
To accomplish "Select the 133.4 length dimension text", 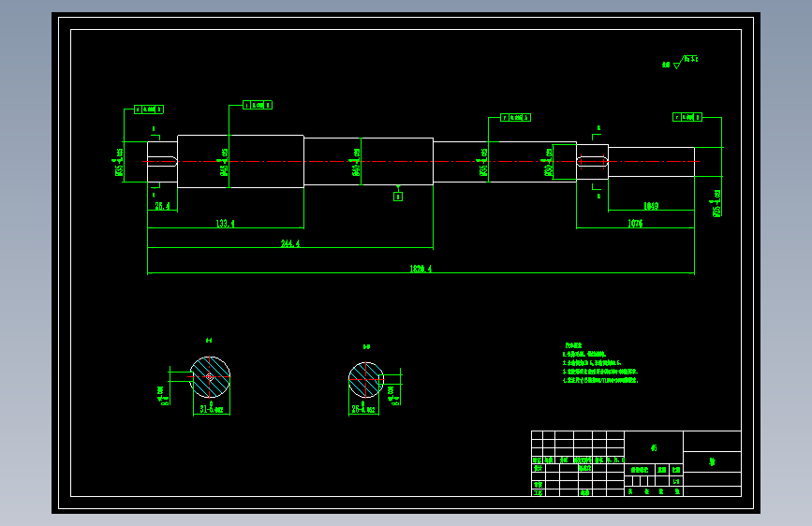I will [225, 224].
